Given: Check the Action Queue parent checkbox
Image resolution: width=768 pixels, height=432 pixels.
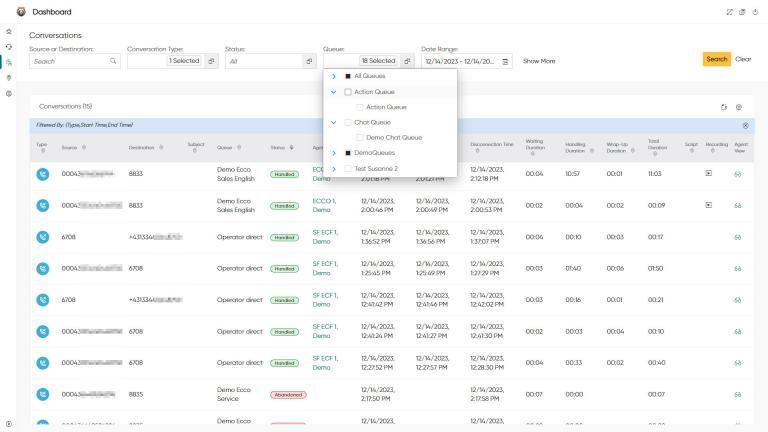Looking at the screenshot, I should pos(348,92).
